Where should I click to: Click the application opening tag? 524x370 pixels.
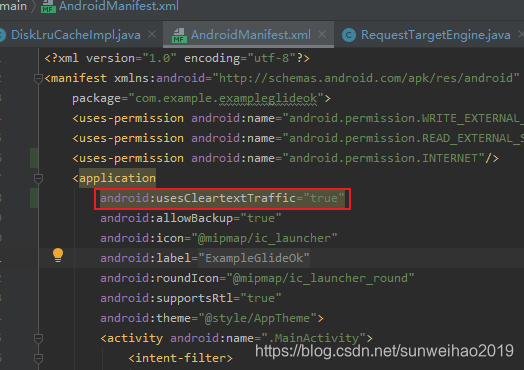coord(114,178)
